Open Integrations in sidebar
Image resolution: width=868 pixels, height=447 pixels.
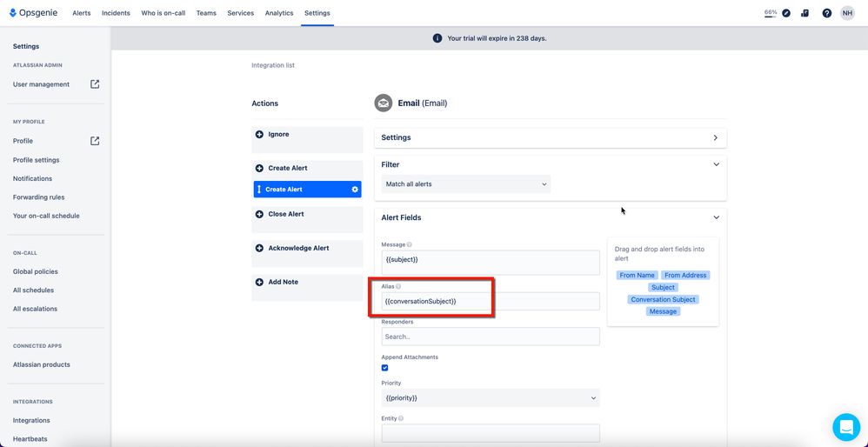pyautogui.click(x=31, y=420)
